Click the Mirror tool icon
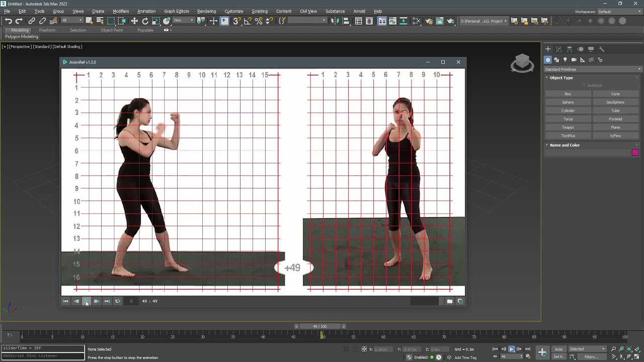Viewport: 644px width, 362px height. pos(335,21)
